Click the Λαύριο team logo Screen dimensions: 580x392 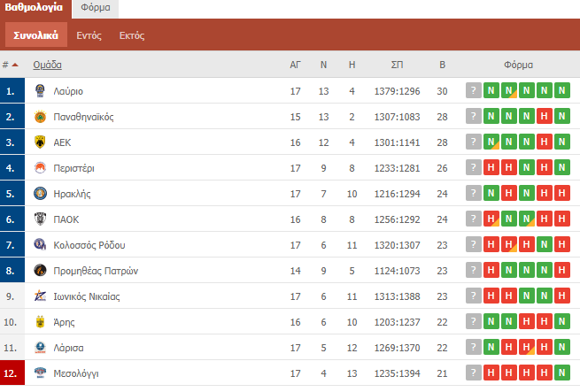pos(40,90)
